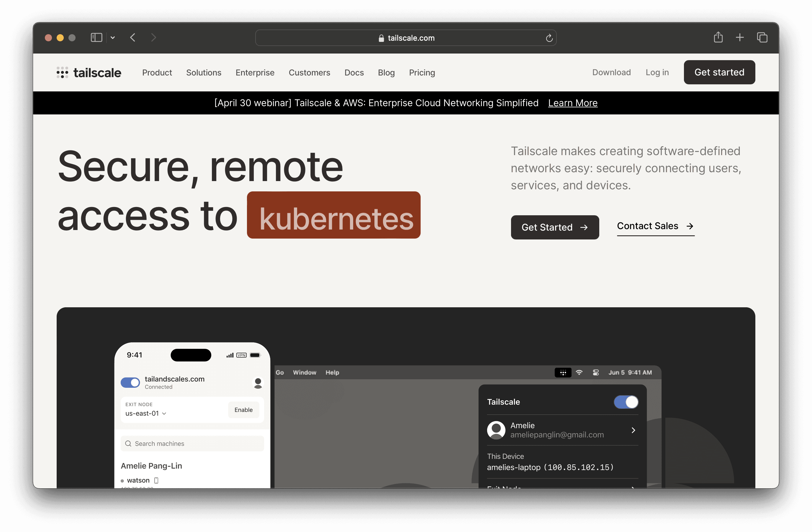Go back with the left arrow
This screenshot has height=532, width=812.
point(133,37)
